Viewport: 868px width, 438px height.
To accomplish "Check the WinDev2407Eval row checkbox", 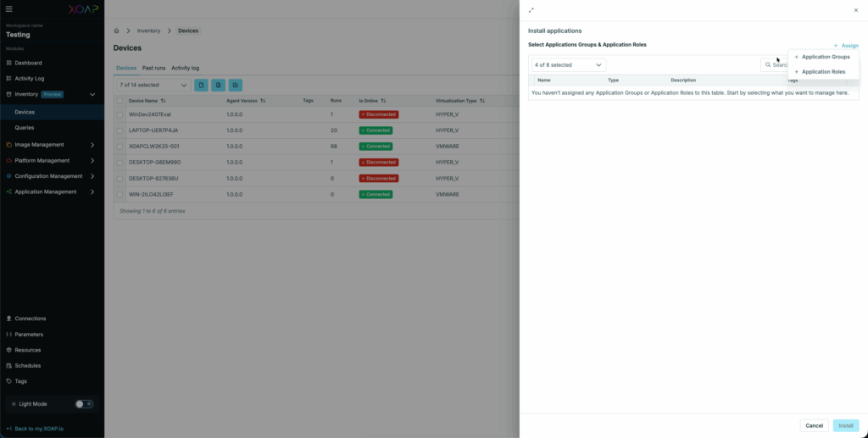I will pos(120,114).
